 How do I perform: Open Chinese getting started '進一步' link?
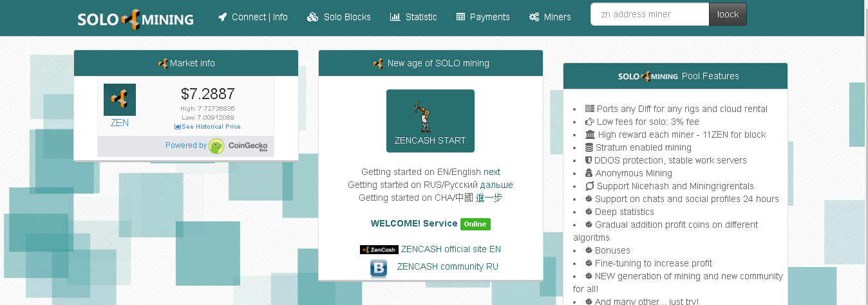click(489, 198)
